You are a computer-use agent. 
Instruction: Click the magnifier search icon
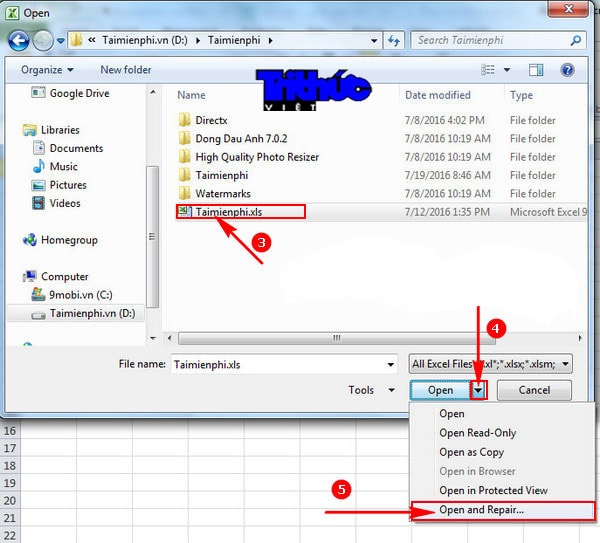coord(576,40)
